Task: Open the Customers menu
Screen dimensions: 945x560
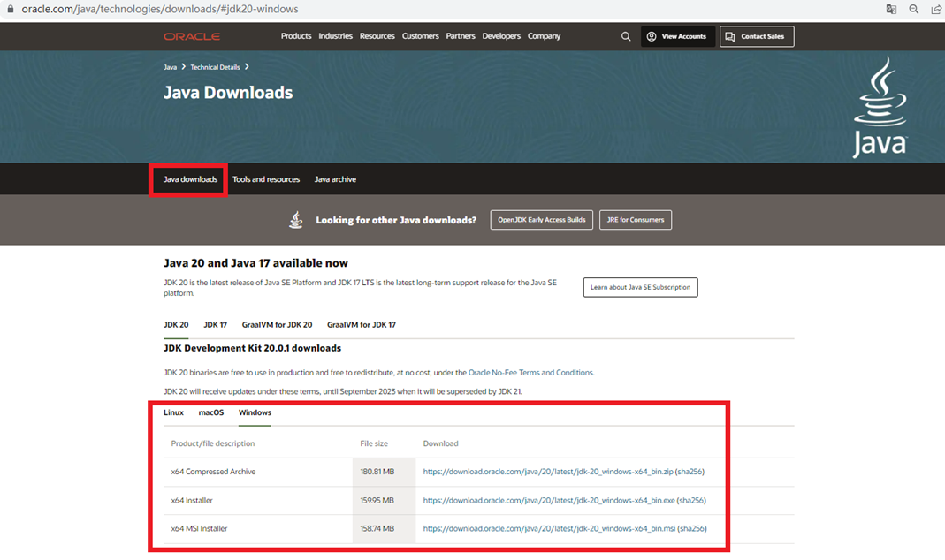Action: [x=420, y=36]
